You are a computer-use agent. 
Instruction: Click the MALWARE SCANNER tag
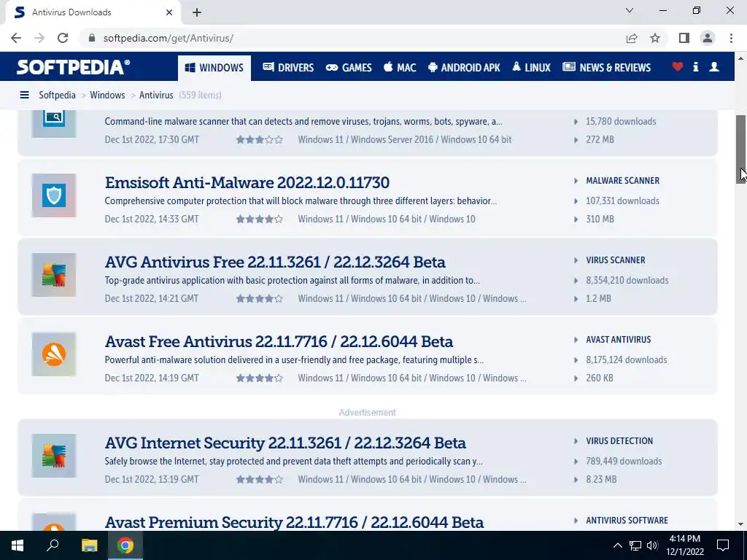(x=623, y=181)
